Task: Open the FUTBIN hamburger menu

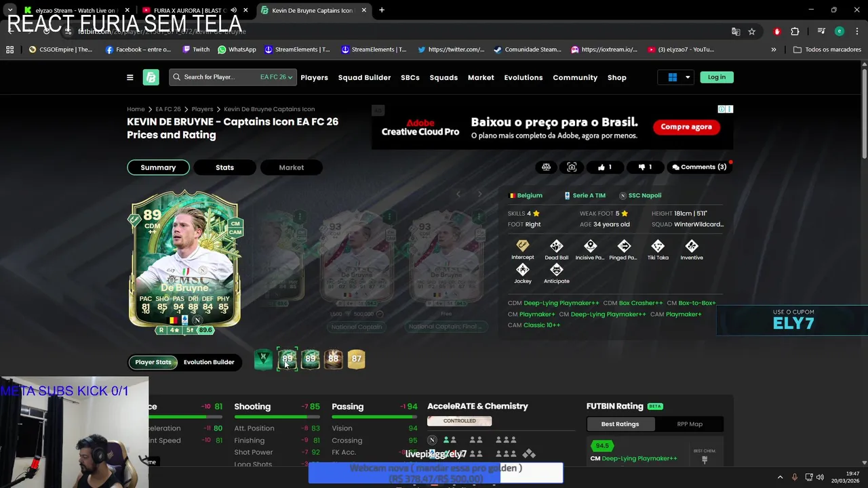Action: (130, 77)
